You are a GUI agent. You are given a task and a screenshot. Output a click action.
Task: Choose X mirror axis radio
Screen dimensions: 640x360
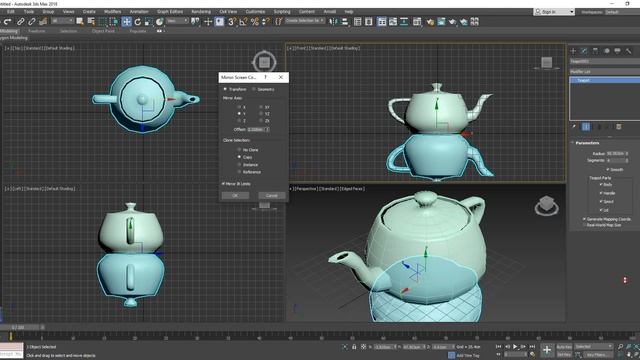tap(239, 107)
